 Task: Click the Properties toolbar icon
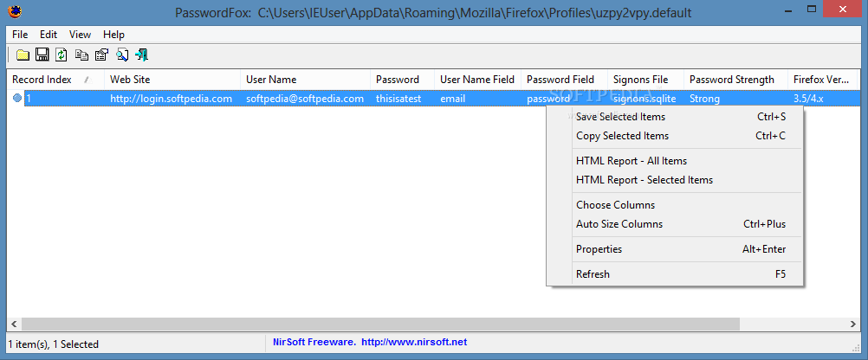(x=102, y=55)
